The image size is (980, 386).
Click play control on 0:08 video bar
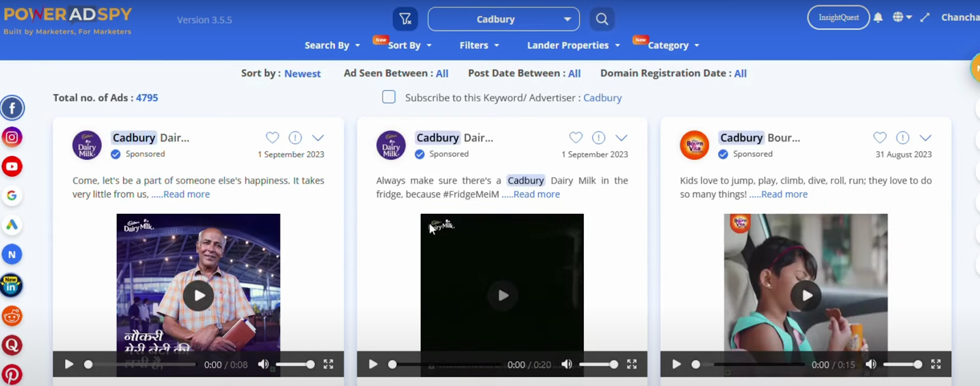69,365
